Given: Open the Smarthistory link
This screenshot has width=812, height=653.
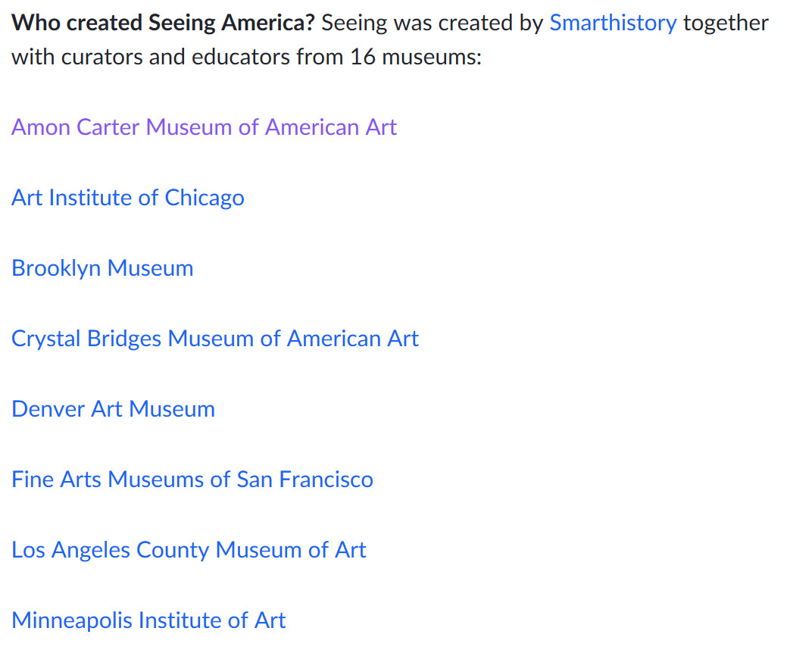Looking at the screenshot, I should coord(613,23).
